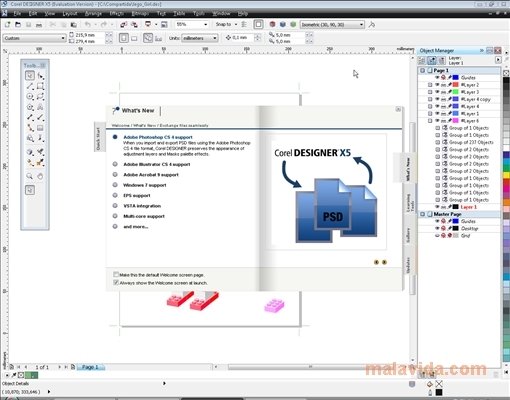This screenshot has width=510, height=400.
Task: Select landscape page orientation button
Action: pos(134,38)
